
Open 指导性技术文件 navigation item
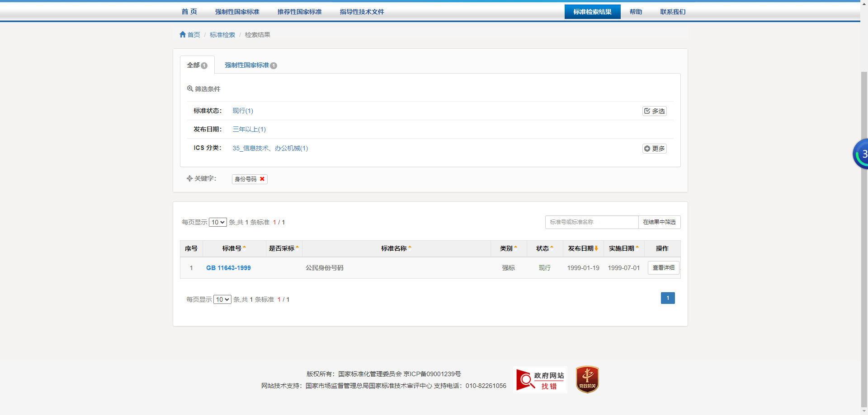coord(362,12)
